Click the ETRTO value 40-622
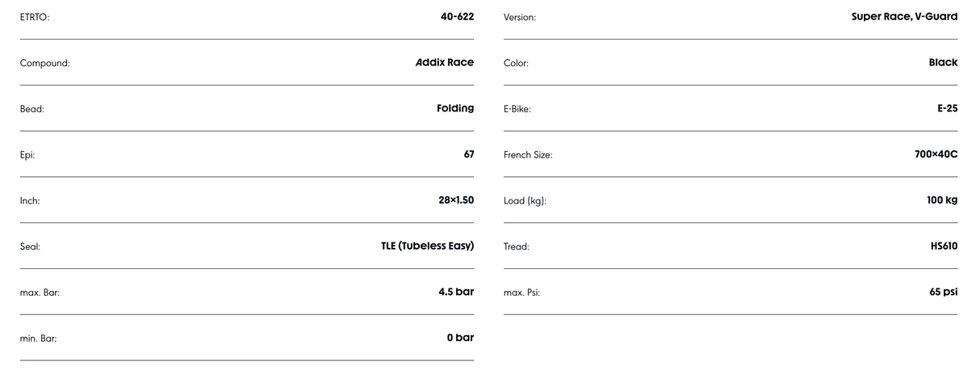The width and height of the screenshot is (980, 370). 457,16
